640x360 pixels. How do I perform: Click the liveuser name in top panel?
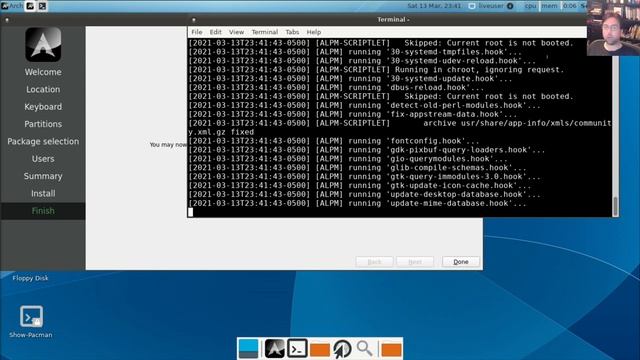coord(491,6)
